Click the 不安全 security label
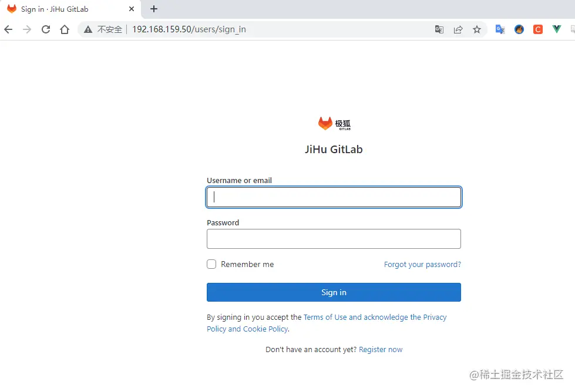Image resolution: width=575 pixels, height=392 pixels. (110, 29)
